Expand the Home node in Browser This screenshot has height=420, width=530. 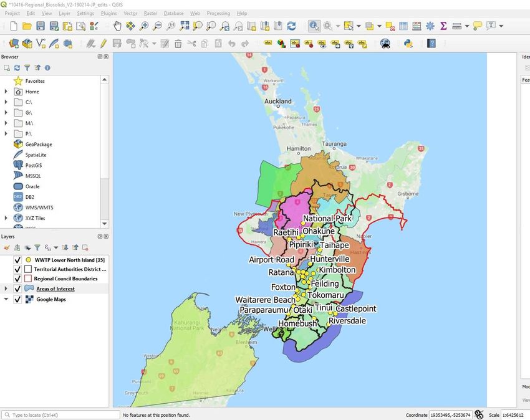(x=6, y=91)
